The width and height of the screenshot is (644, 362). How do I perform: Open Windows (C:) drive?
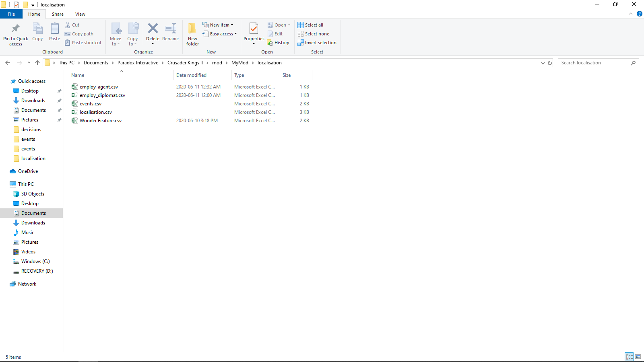35,261
